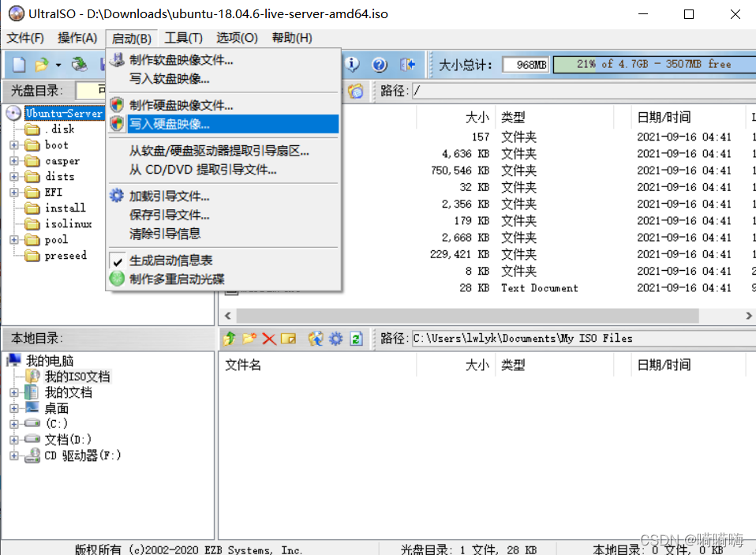Open the 文件(F) menu
The width and height of the screenshot is (756, 555).
[x=25, y=38]
